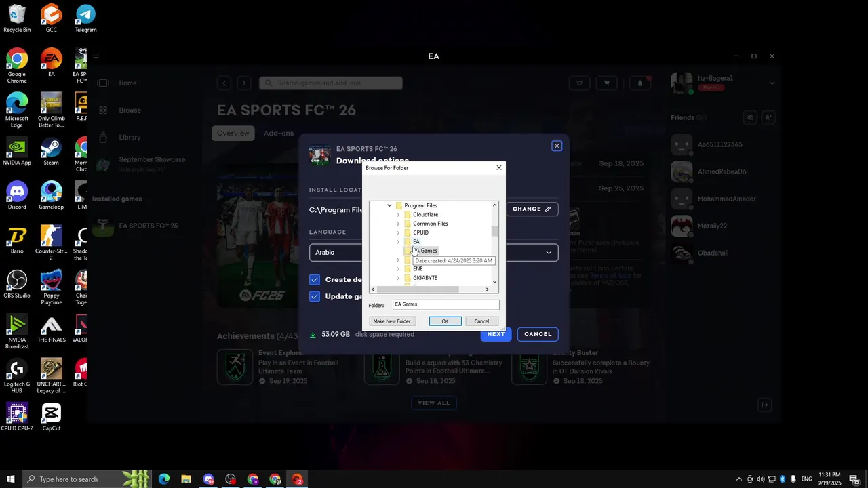This screenshot has height=488, width=868.
Task: Open File Explorer from the taskbar
Action: click(186, 479)
